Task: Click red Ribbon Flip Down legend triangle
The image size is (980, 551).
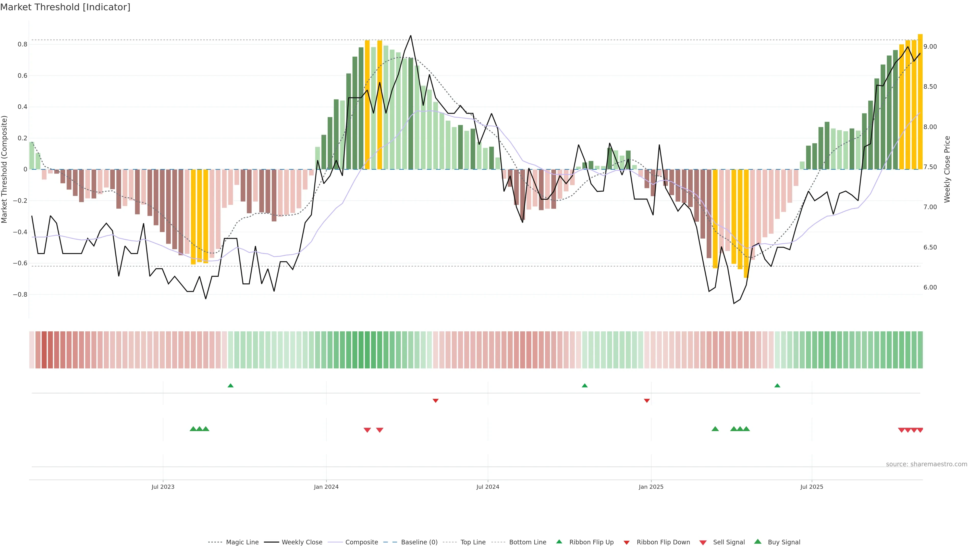Action: coord(627,543)
